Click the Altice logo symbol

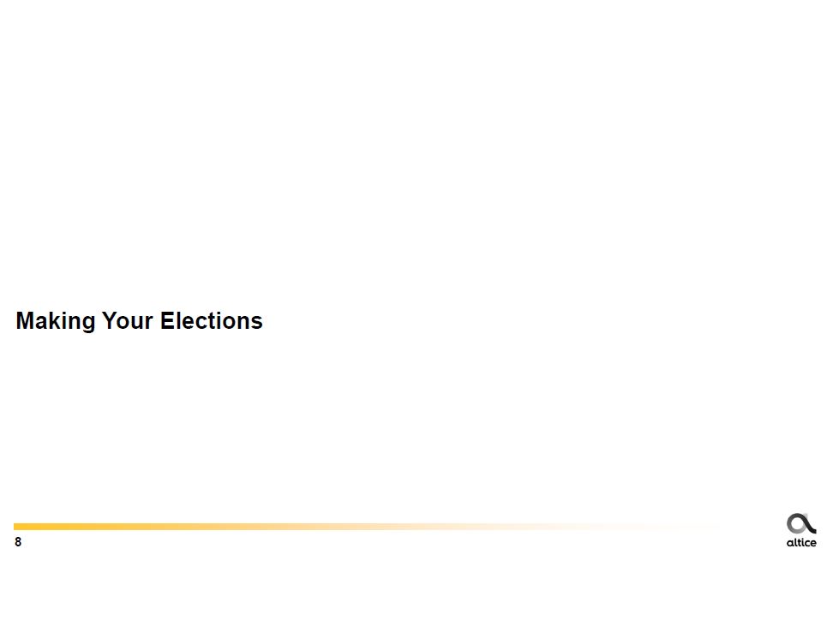(x=800, y=523)
